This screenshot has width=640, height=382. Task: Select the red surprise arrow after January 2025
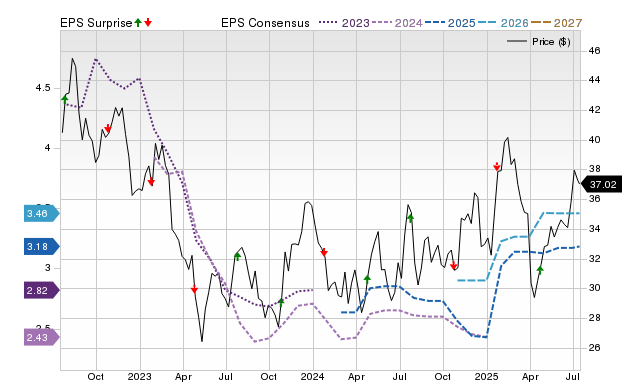(x=497, y=167)
